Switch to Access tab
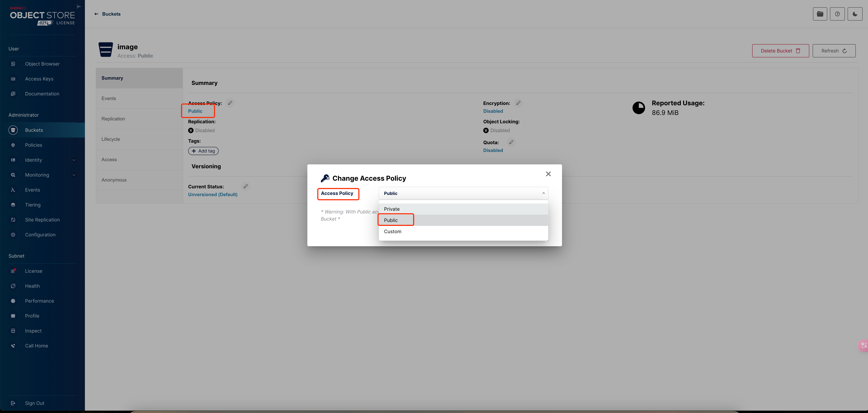 139,159
